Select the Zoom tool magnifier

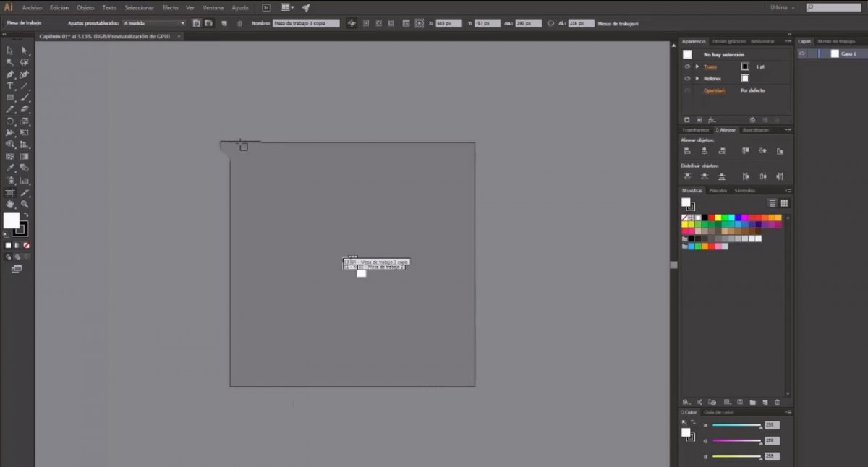pos(25,205)
